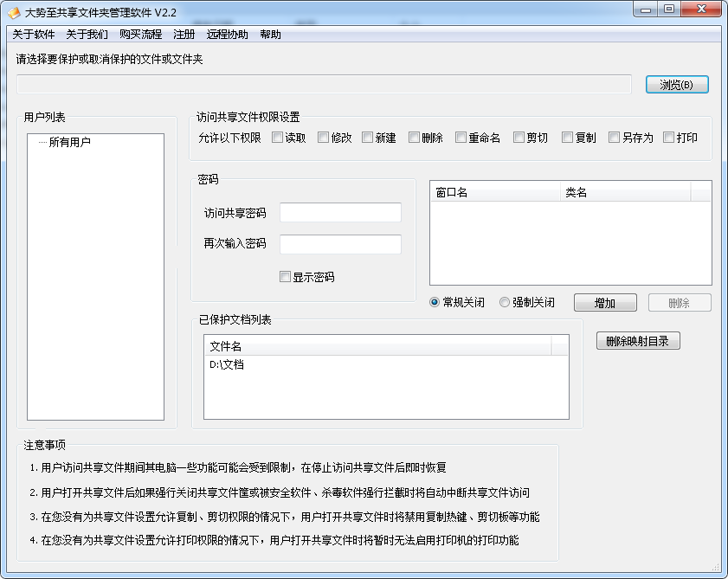Toggle the 显示密码 checkbox
Viewport: 728px width, 579px height.
[285, 277]
